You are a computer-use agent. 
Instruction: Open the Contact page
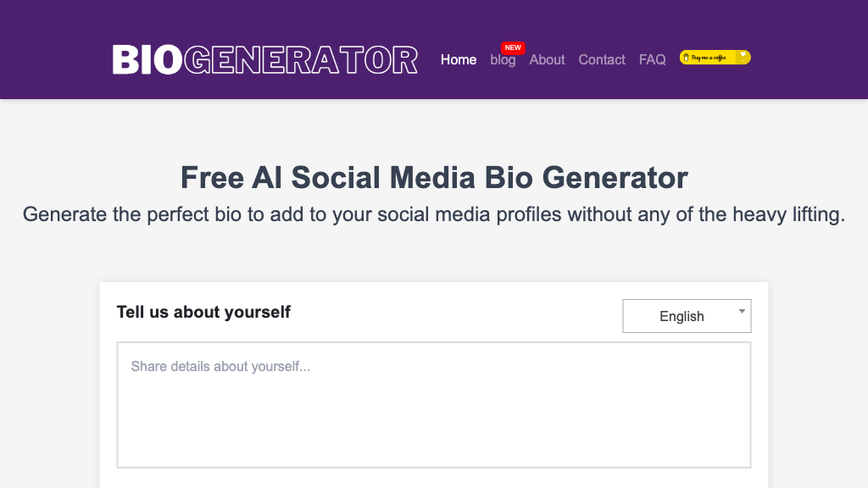[602, 59]
